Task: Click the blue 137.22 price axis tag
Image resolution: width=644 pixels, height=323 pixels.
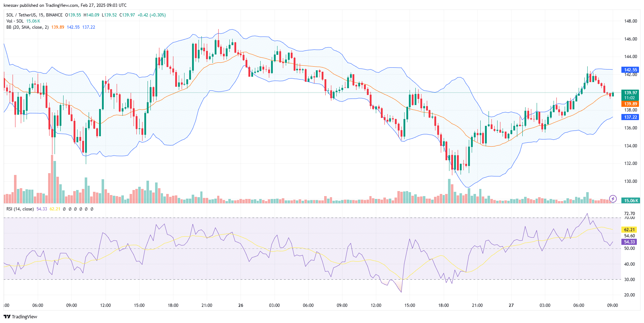Action: tap(630, 117)
